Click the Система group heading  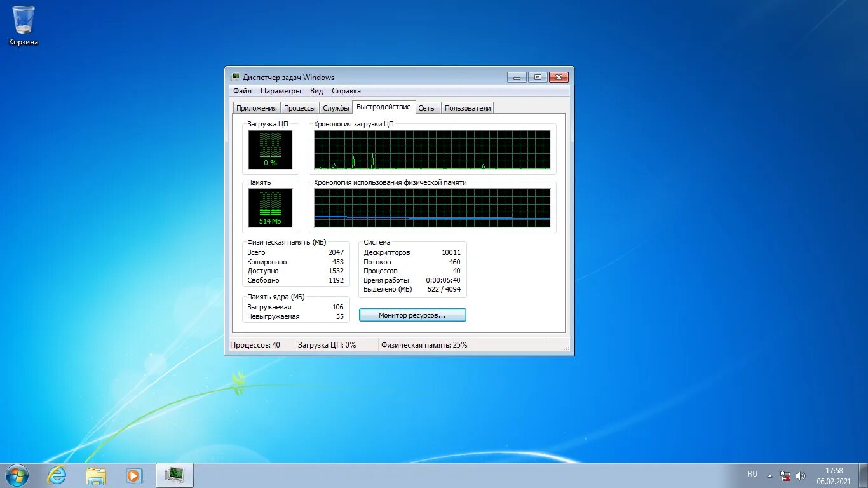377,243
